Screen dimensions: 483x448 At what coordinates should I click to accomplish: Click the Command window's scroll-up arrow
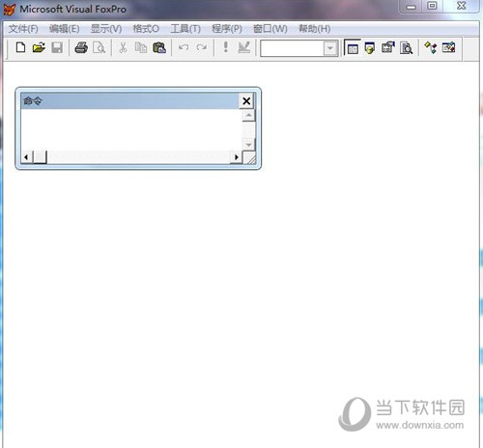pyautogui.click(x=248, y=115)
